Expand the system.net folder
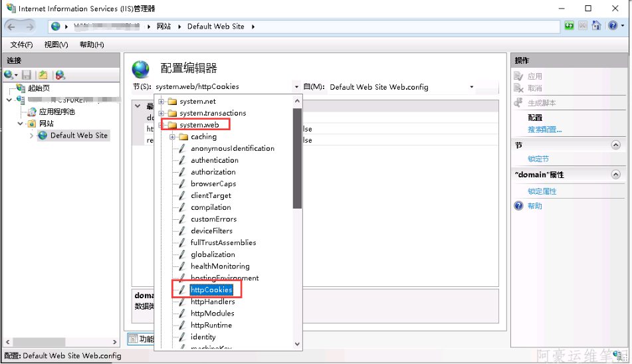The width and height of the screenshot is (632, 364). 161,102
